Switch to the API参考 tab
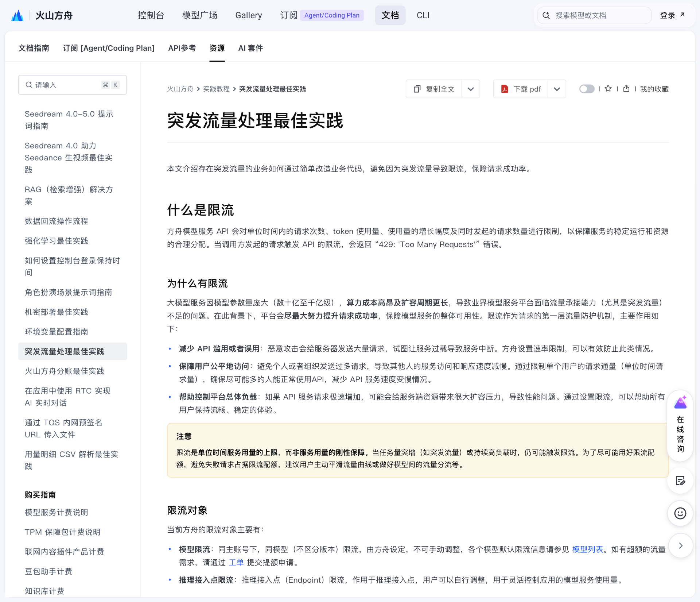Image resolution: width=700 pixels, height=602 pixels. click(182, 48)
